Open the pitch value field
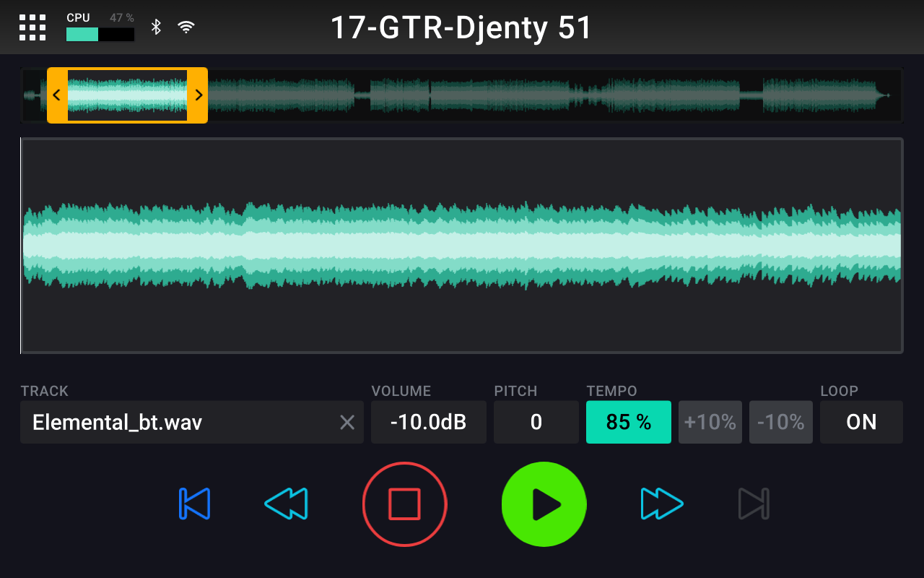 [x=536, y=423]
